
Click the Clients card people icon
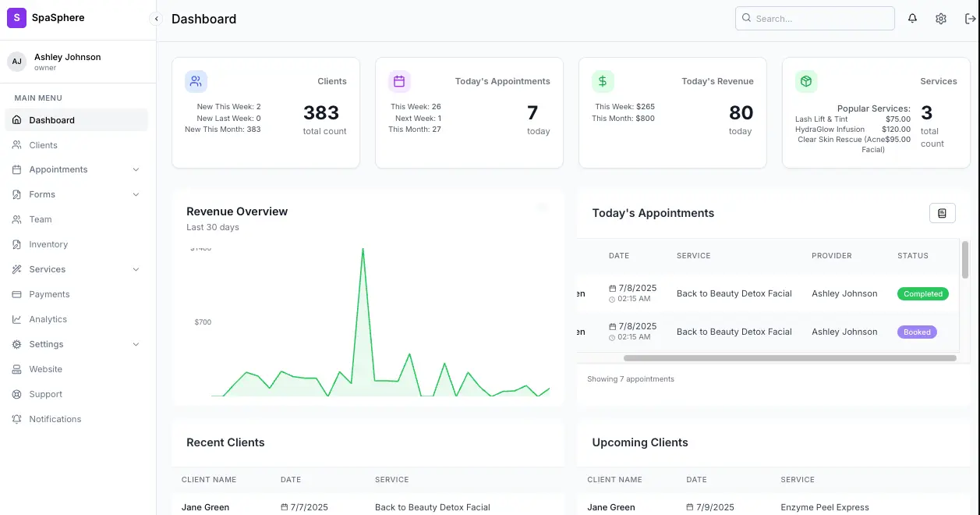pos(196,81)
